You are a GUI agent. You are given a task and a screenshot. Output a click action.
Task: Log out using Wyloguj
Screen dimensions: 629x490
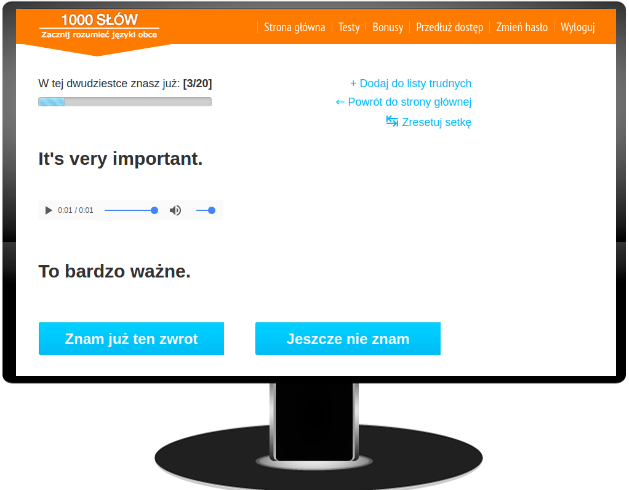coord(578,27)
